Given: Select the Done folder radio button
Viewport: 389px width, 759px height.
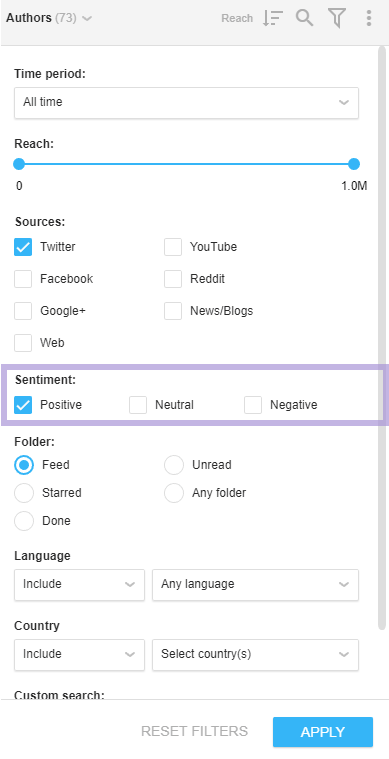Looking at the screenshot, I should pyautogui.click(x=24, y=521).
